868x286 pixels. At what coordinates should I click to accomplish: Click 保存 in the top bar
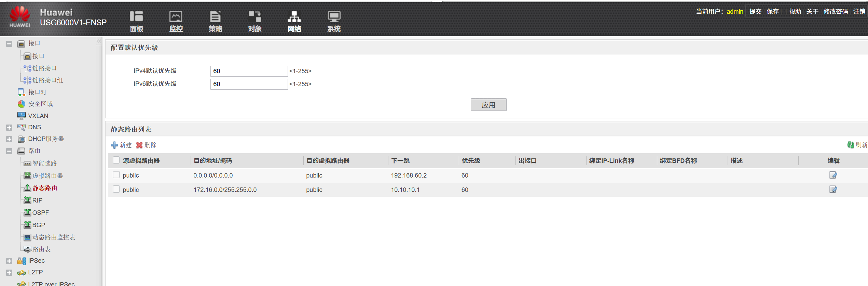(772, 12)
